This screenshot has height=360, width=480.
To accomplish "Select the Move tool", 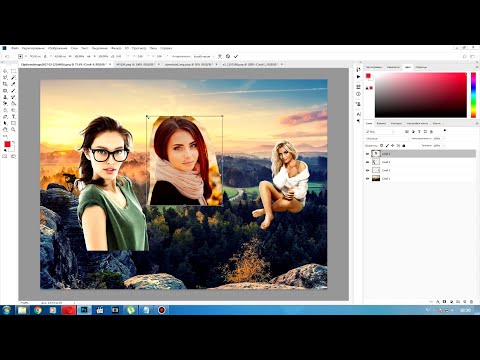I will pos(5,71).
